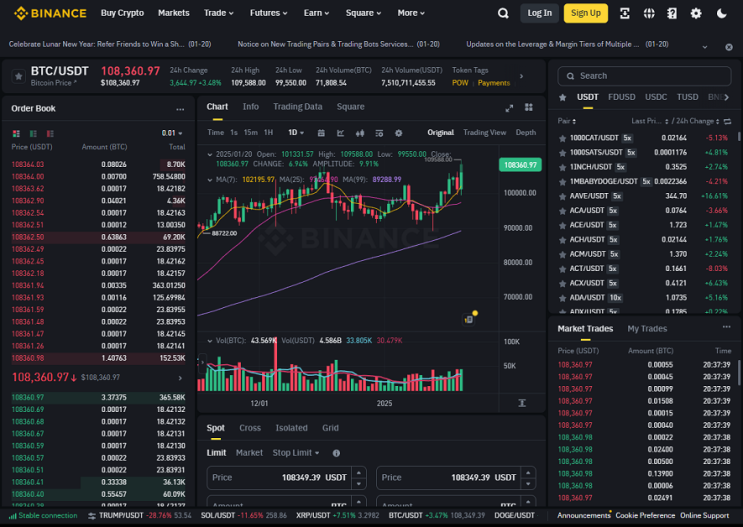743x527 pixels.
Task: Open the settings gear in header
Action: click(x=696, y=13)
